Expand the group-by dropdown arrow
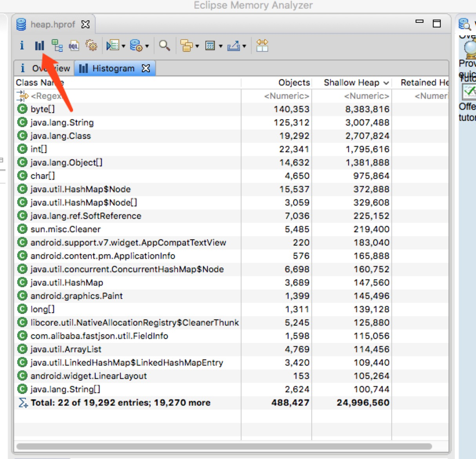Screen dimensions: 476x459 tap(197, 46)
